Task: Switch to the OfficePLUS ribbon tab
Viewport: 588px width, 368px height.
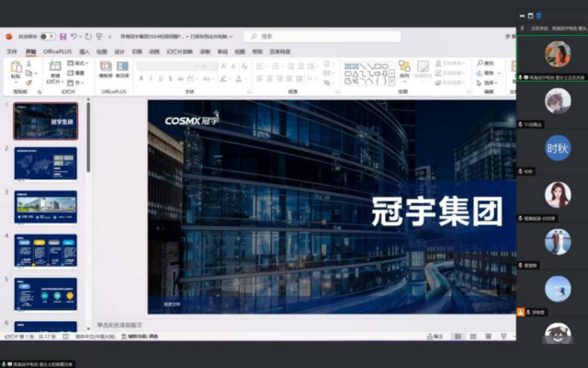Action: tap(58, 52)
